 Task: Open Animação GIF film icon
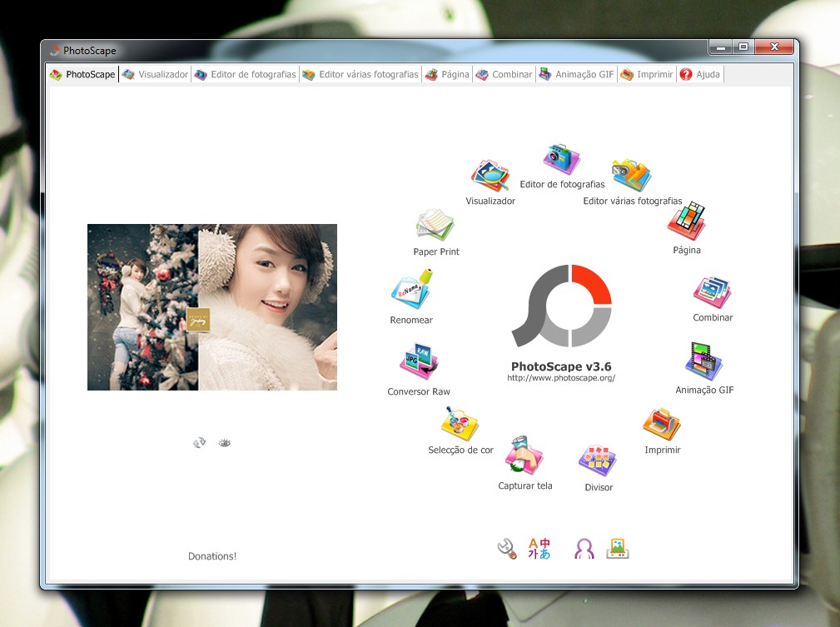click(x=704, y=361)
